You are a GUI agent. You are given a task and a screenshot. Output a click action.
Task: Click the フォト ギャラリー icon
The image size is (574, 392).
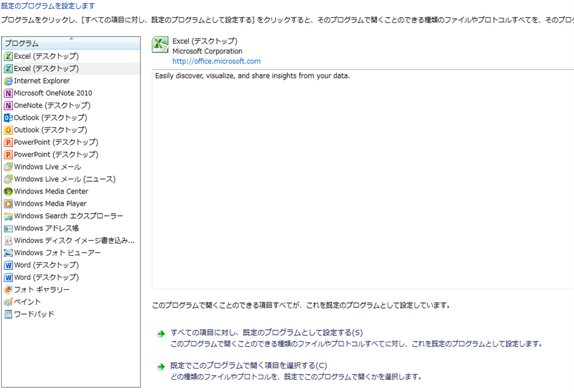[8, 290]
